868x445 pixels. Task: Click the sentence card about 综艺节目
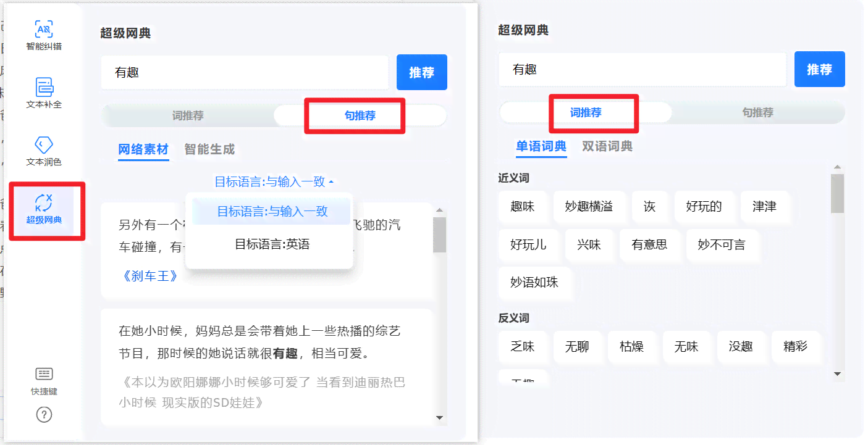click(x=268, y=367)
